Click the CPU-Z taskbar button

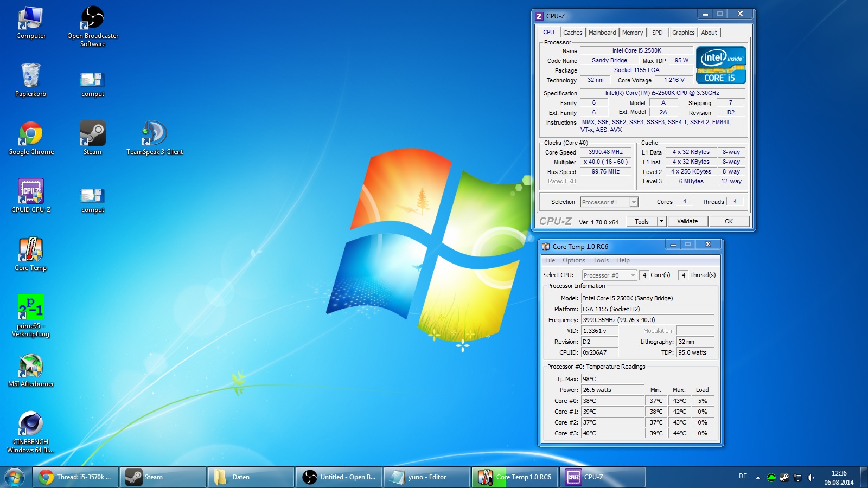(603, 477)
